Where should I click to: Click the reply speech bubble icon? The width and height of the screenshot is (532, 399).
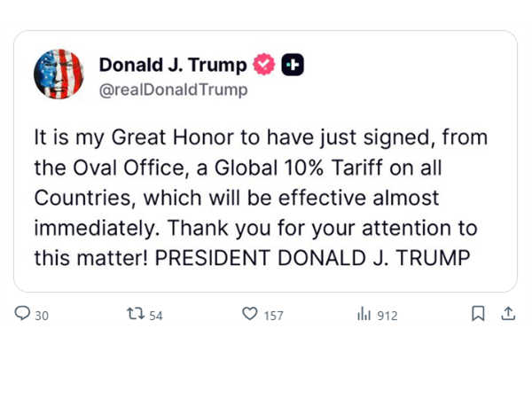23,314
